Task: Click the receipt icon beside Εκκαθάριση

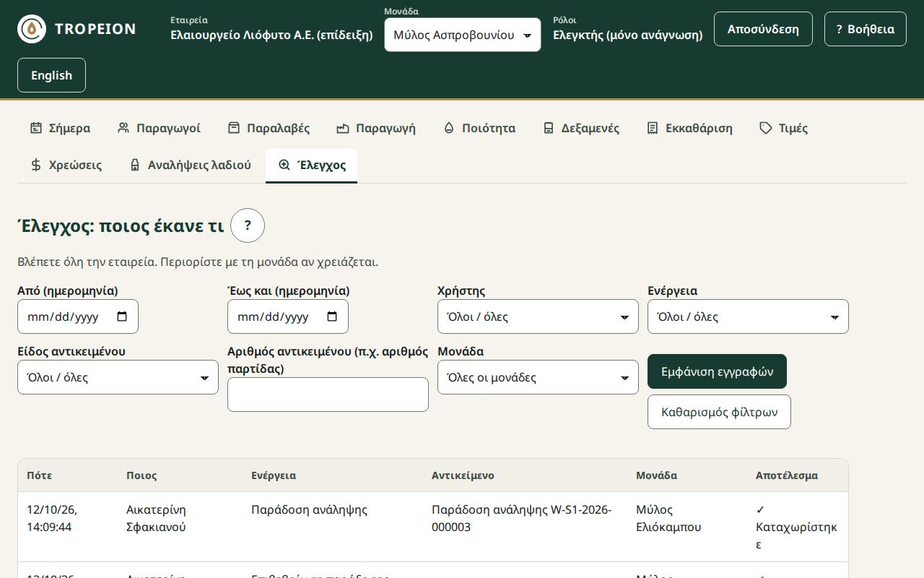Action: 653,128
